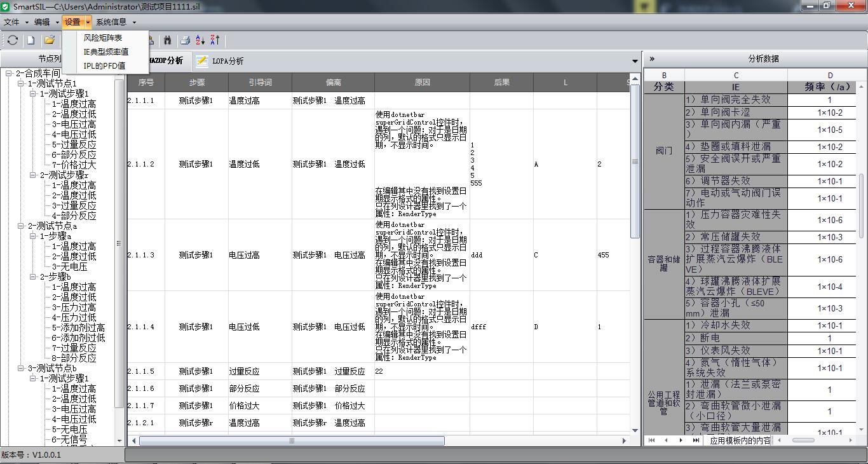The height and width of the screenshot is (464, 868).
Task: Jump to last sheet with navigation button
Action: coord(696,440)
